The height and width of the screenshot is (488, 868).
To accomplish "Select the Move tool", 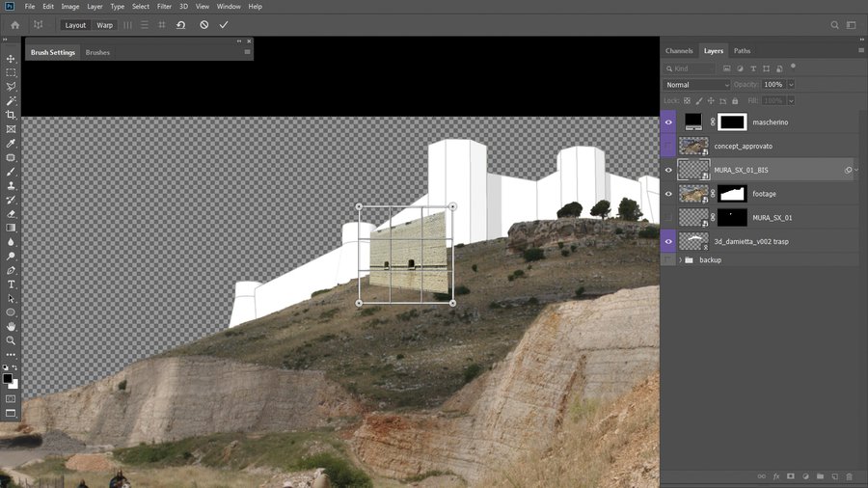I will pos(11,59).
